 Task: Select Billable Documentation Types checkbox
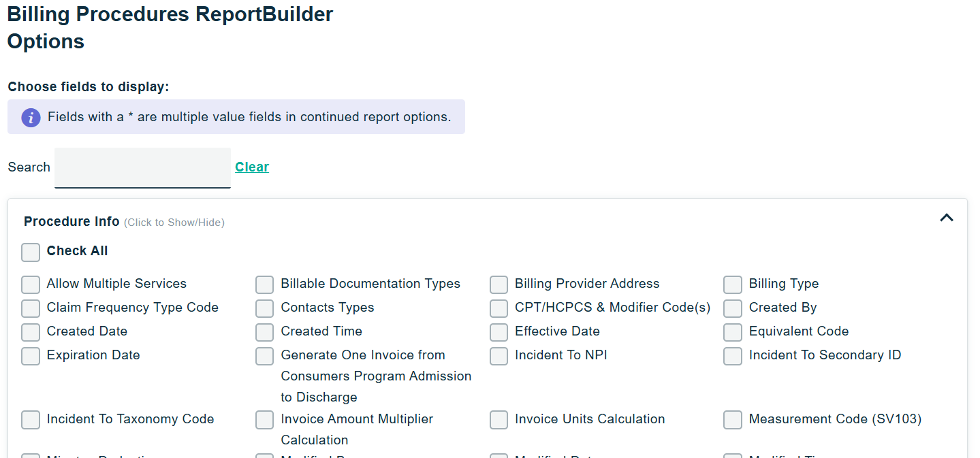pos(265,285)
